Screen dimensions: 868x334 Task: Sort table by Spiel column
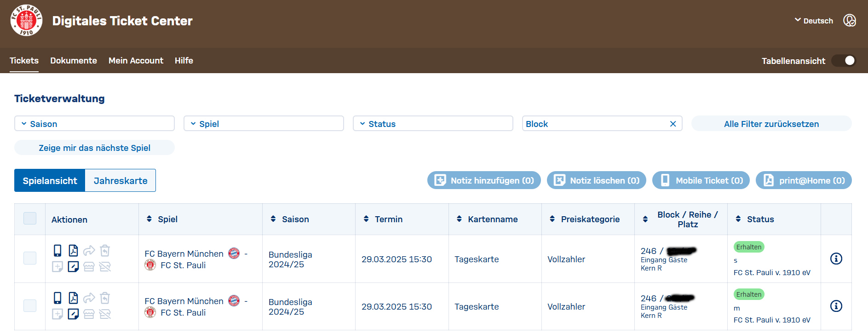click(x=149, y=219)
